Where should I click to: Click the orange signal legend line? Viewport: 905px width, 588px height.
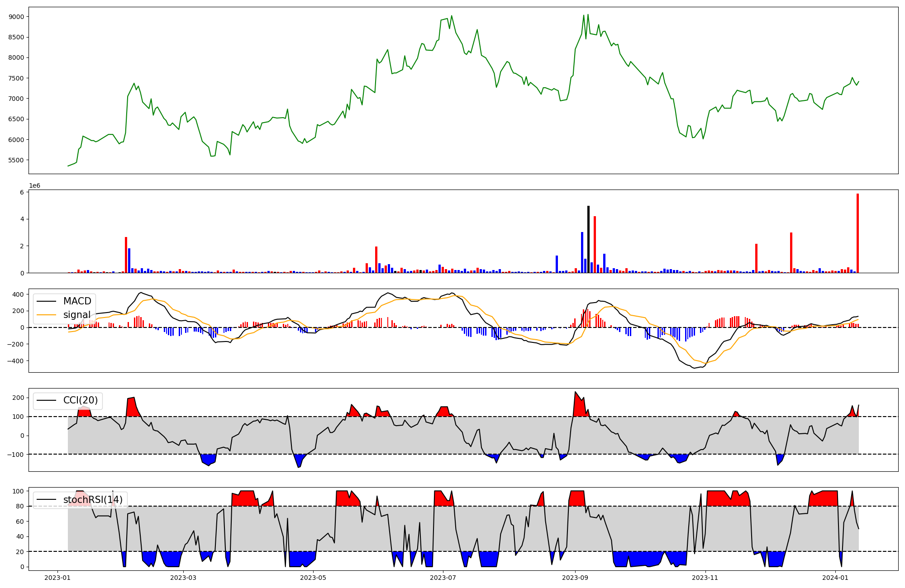coord(47,315)
